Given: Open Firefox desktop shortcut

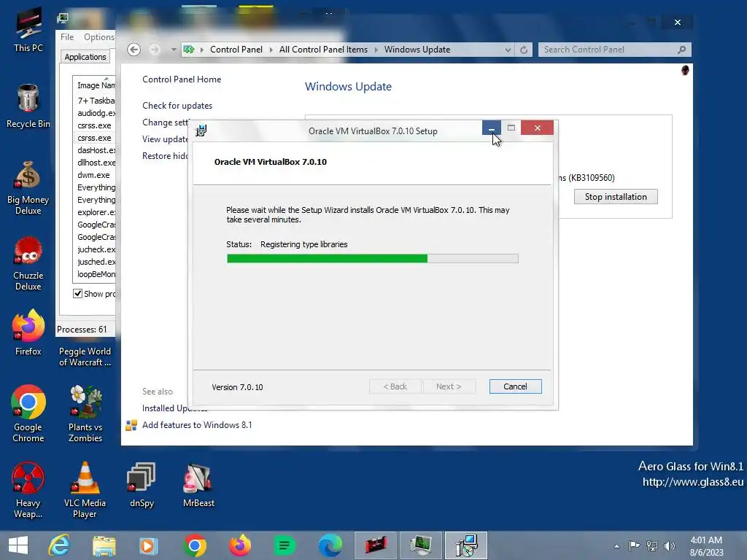Looking at the screenshot, I should [x=28, y=332].
